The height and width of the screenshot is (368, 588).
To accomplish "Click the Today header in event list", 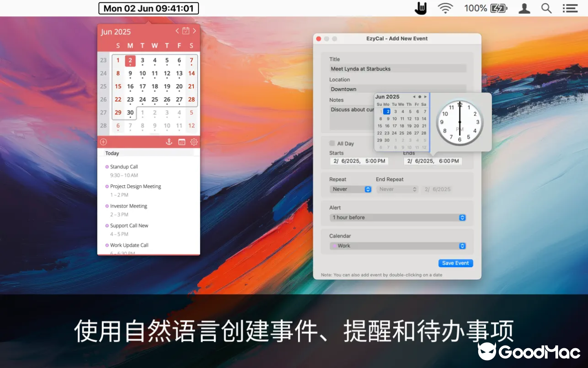I will click(x=112, y=153).
